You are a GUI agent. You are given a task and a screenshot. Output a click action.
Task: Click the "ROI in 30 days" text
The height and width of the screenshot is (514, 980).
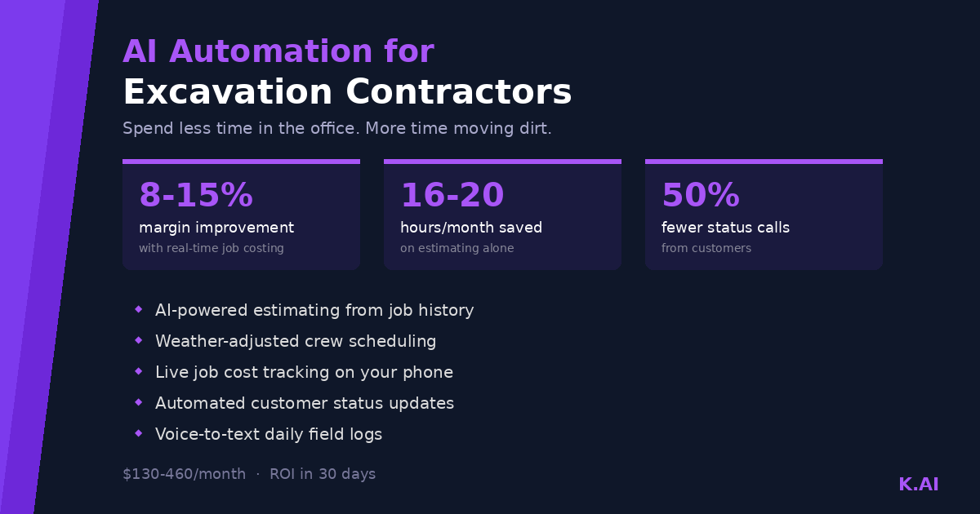pos(323,474)
